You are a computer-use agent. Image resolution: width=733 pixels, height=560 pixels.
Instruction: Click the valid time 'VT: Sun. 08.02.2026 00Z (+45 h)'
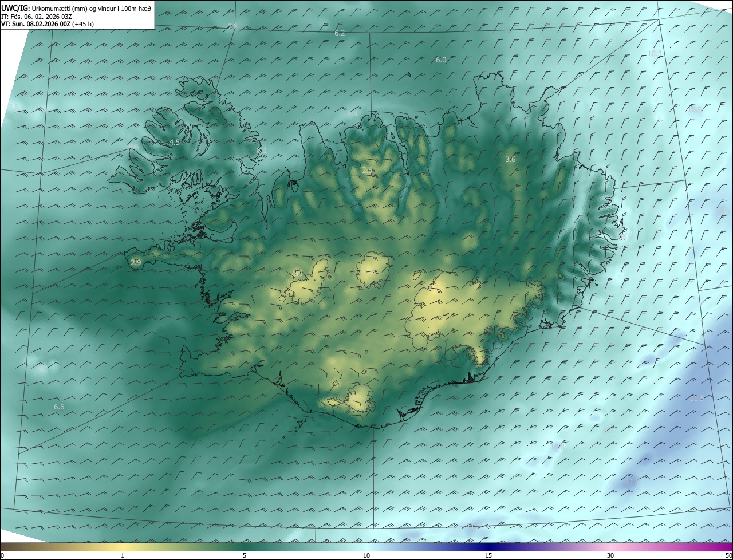point(48,24)
